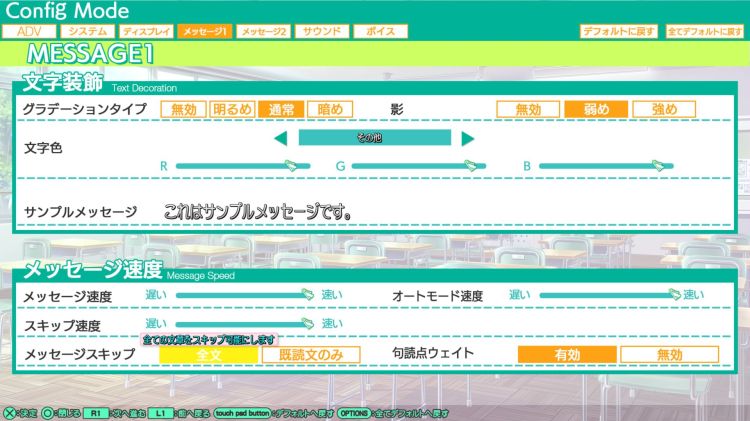Click the right arrow for text color preset
The height and width of the screenshot is (421, 750).
click(x=467, y=139)
